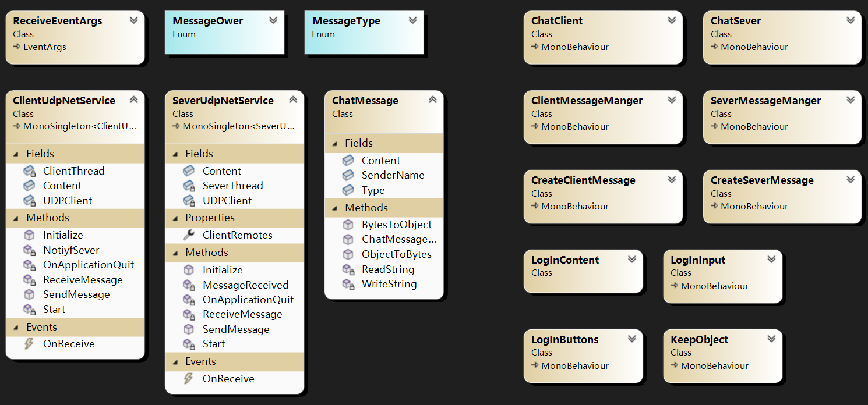Click the ClientThread field icon
This screenshot has height=405, width=868.
click(x=29, y=171)
